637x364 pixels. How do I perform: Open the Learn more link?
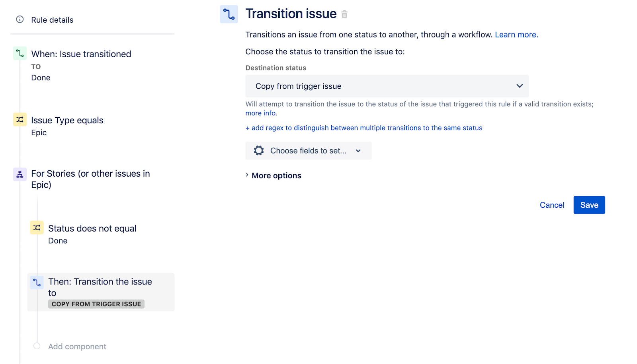516,35
